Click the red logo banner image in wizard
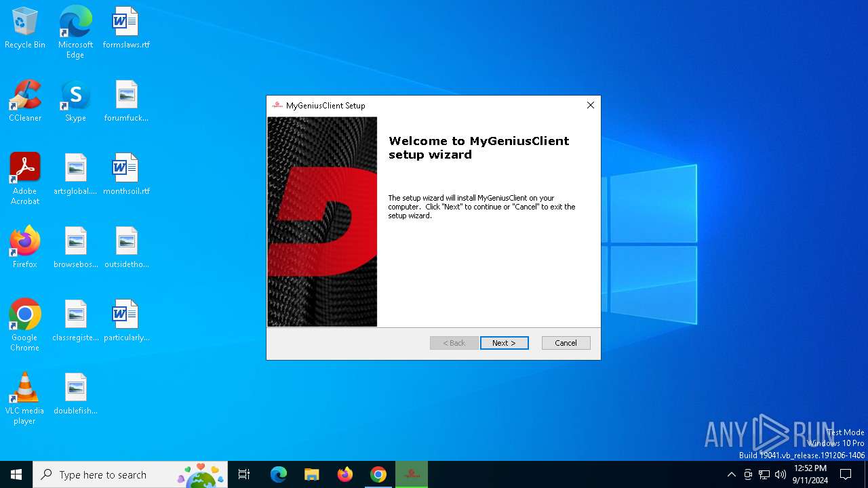This screenshot has width=868, height=488. (322, 222)
